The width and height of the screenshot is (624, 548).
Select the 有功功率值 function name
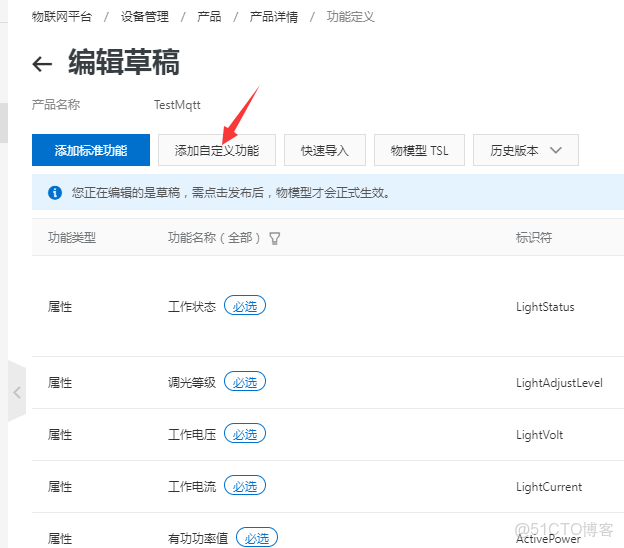pyautogui.click(x=198, y=538)
